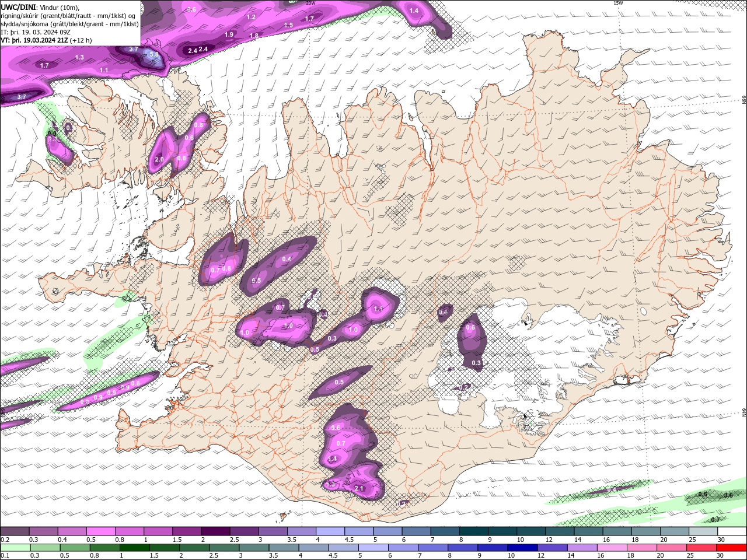Pick the first grey-purple 0.2 swatch in snow legend
Viewport: 747px width, 560px height.
(15, 531)
